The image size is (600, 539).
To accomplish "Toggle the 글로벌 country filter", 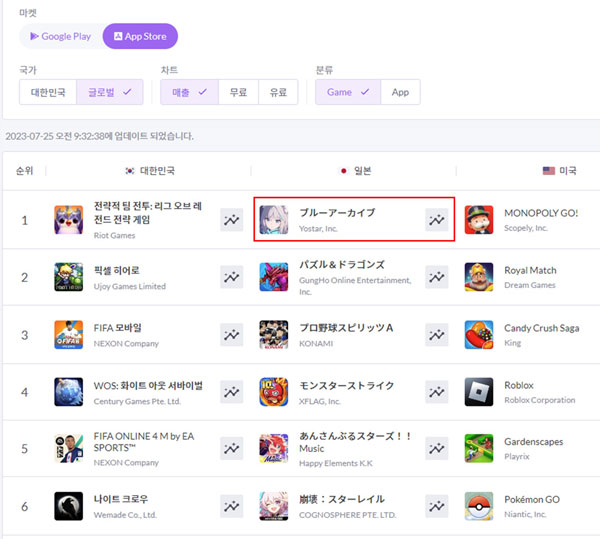I will click(108, 92).
